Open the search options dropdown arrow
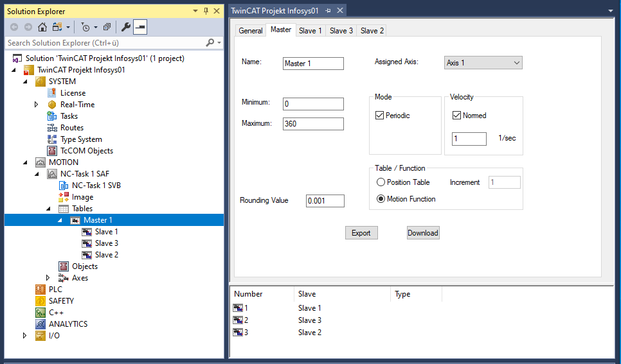The height and width of the screenshot is (364, 621). (x=219, y=43)
